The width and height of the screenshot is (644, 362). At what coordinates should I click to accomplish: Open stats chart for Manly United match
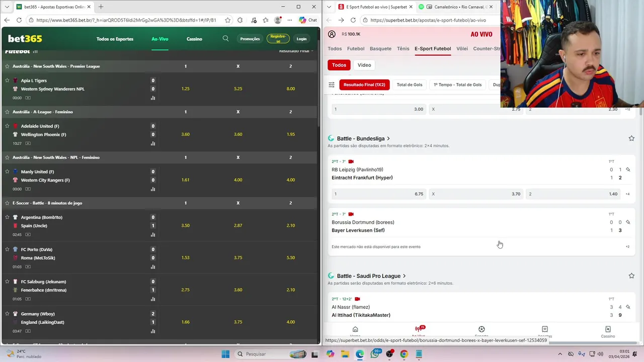(153, 189)
